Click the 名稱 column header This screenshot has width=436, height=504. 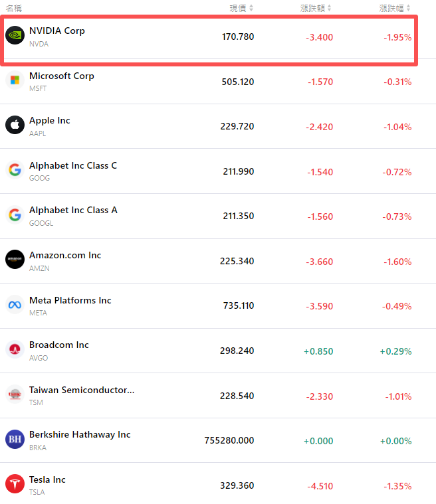[13, 8]
